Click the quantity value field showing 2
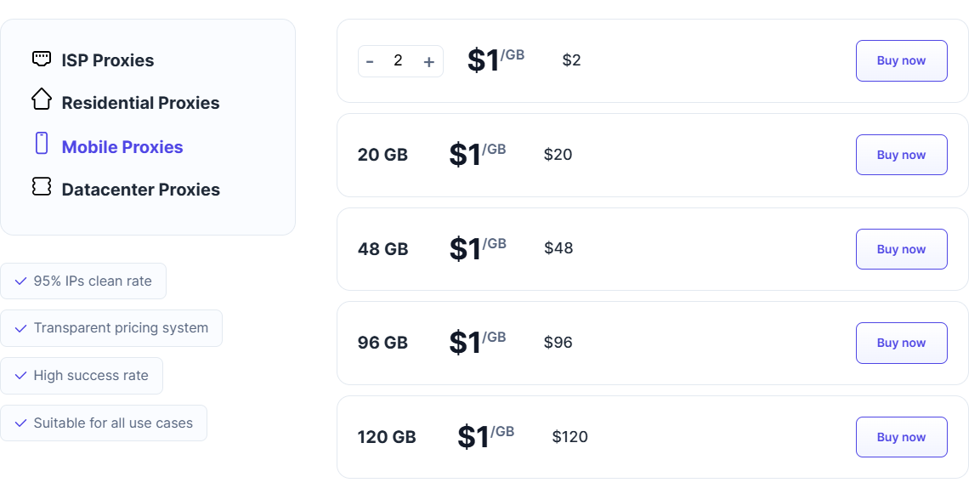This screenshot has width=980, height=494. coord(399,60)
